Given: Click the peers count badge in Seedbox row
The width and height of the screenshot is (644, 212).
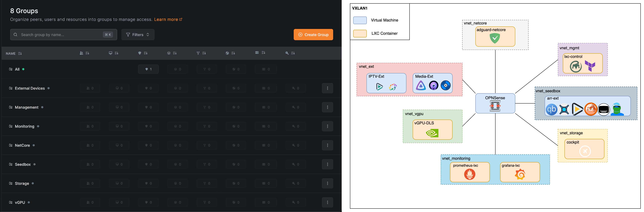Looking at the screenshot, I should point(119,164).
